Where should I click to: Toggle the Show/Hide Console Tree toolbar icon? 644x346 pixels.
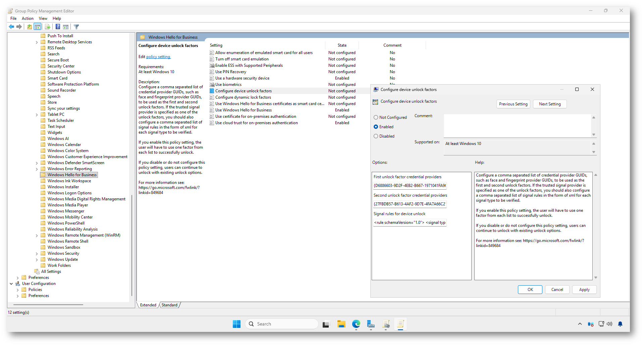click(38, 27)
